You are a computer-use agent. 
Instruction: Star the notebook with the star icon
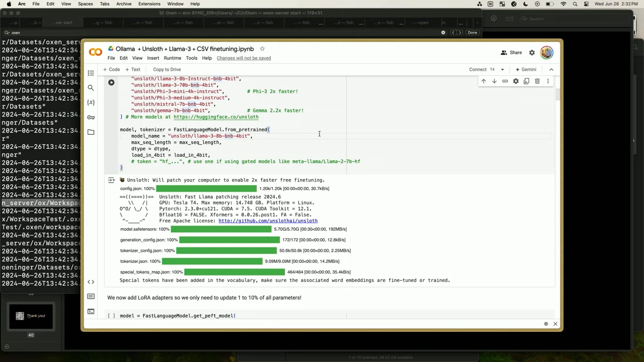(262, 49)
